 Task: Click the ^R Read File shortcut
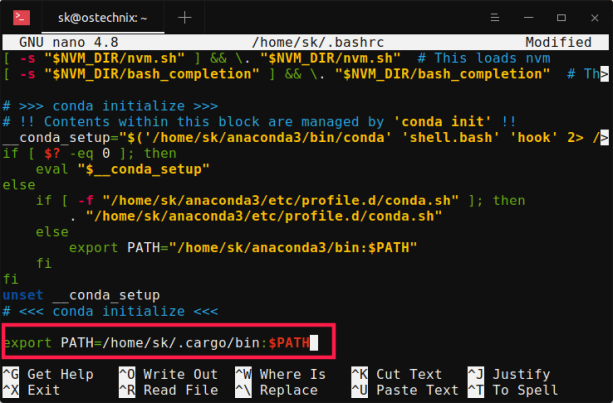[x=168, y=390]
